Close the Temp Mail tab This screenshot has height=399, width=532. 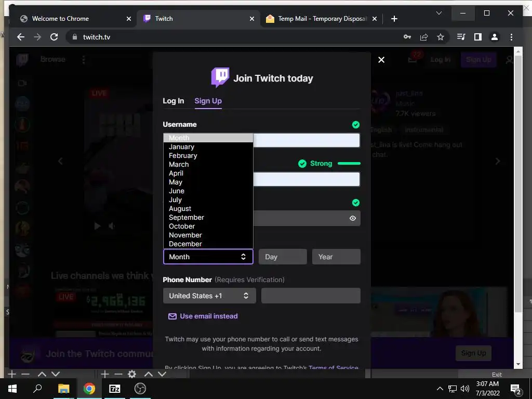click(374, 19)
